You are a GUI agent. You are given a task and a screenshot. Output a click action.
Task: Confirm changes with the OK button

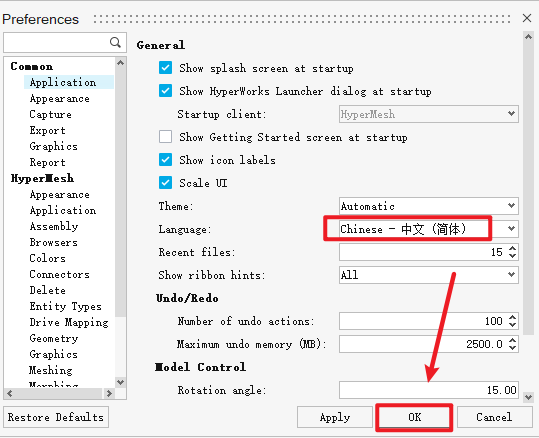click(414, 417)
